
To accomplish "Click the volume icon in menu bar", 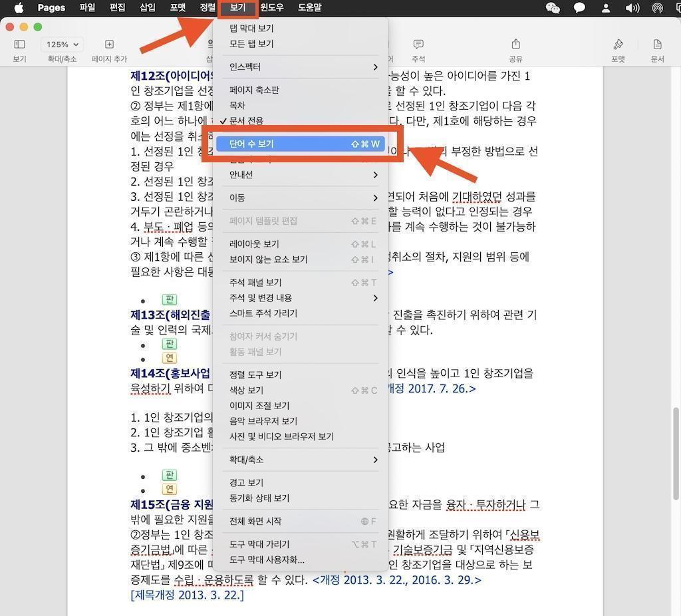I will [x=632, y=8].
